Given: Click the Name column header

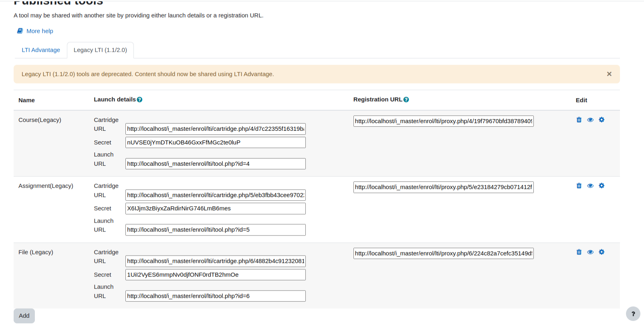Looking at the screenshot, I should pyautogui.click(x=26, y=100).
